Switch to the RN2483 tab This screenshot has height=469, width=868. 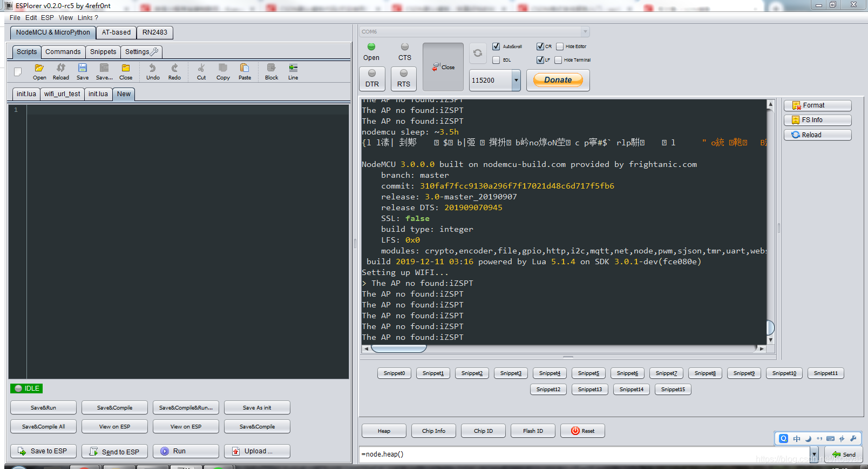[x=155, y=32]
